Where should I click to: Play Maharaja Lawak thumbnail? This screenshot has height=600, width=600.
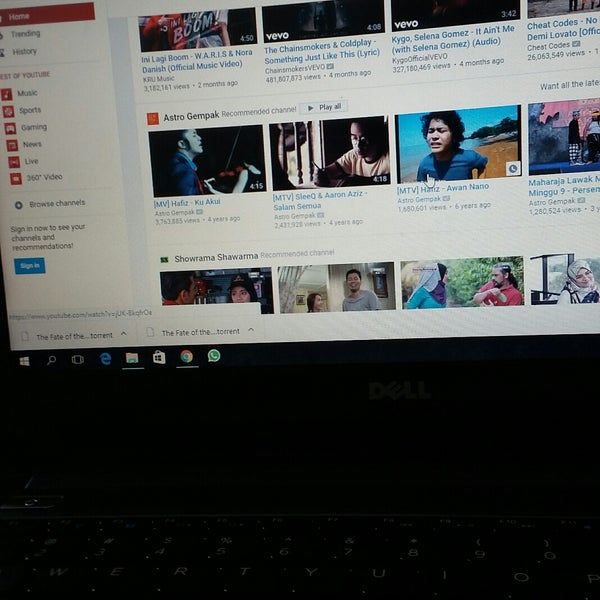564,136
